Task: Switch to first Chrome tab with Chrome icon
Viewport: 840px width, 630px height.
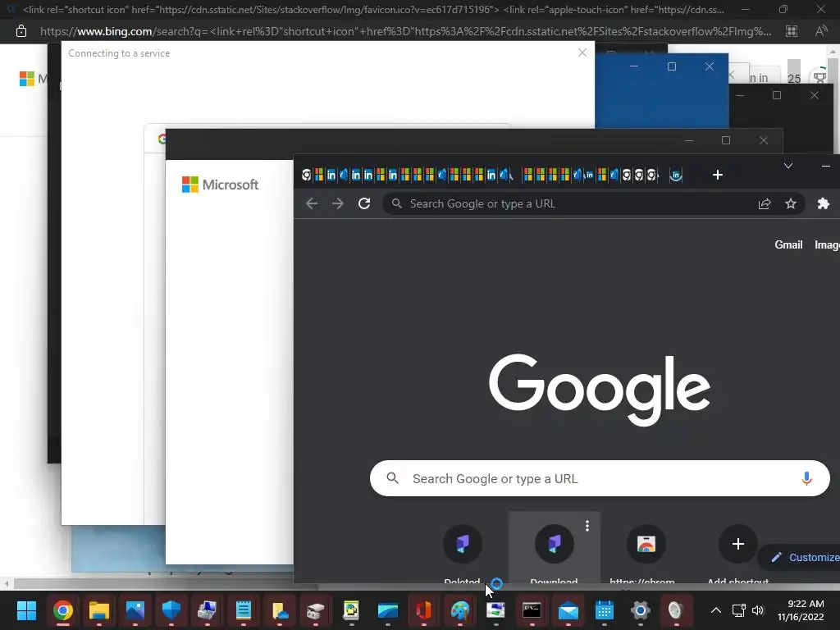Action: click(307, 175)
